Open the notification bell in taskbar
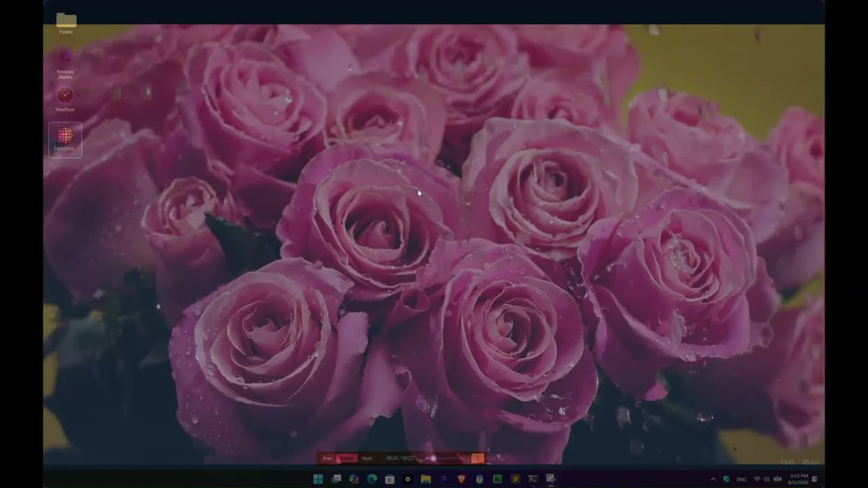Viewport: 868px width, 488px height. click(815, 479)
